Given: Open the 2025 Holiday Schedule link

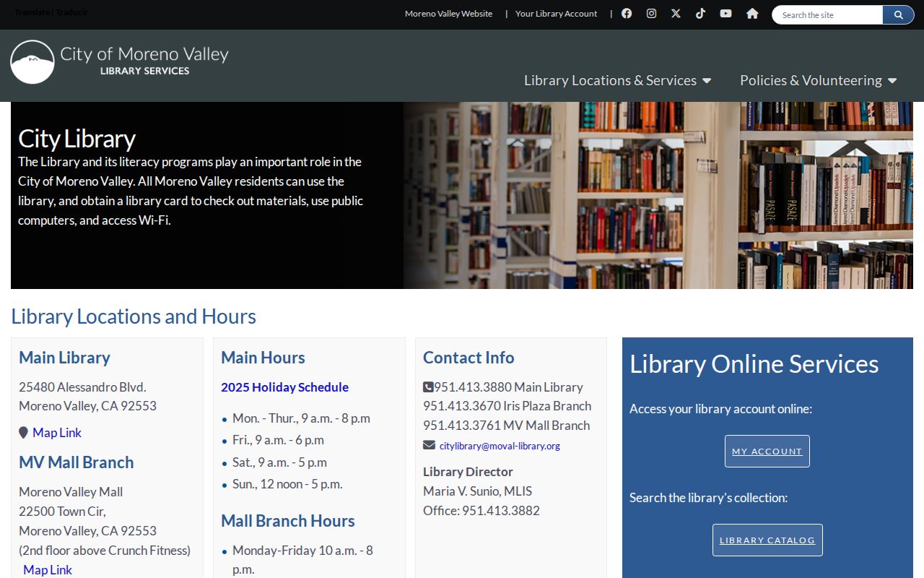Looking at the screenshot, I should (284, 387).
